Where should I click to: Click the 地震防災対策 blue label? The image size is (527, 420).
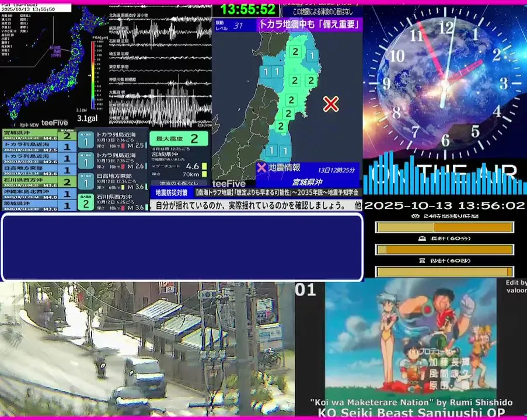172,192
